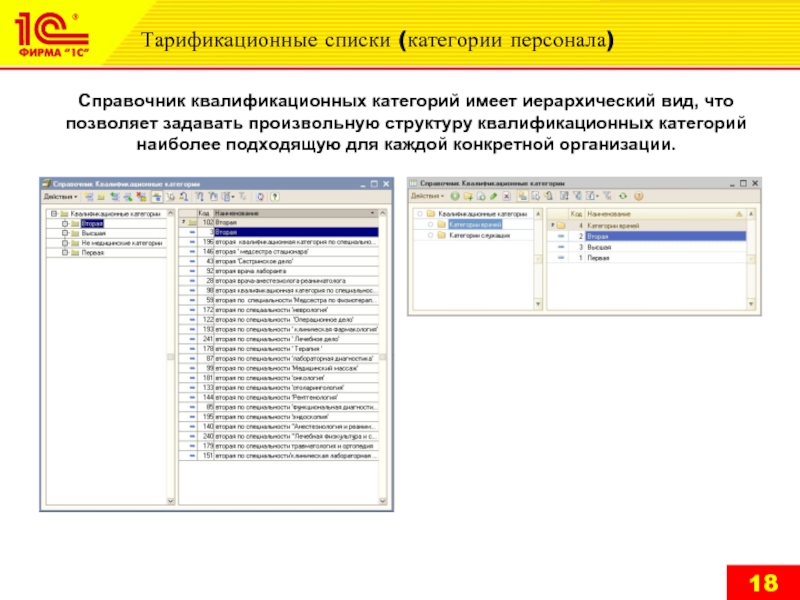The image size is (800, 600).
Task: Click Go up level icon in left window
Action: (184, 196)
